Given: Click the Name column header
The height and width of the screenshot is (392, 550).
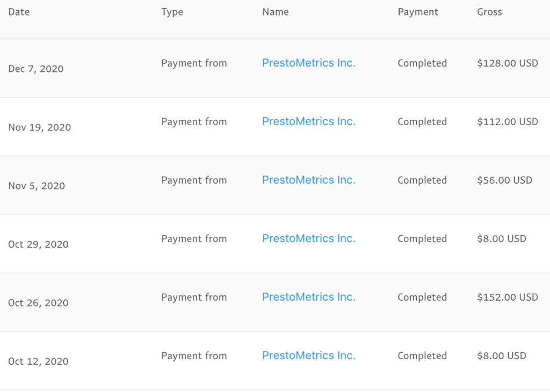Looking at the screenshot, I should pos(276,12).
